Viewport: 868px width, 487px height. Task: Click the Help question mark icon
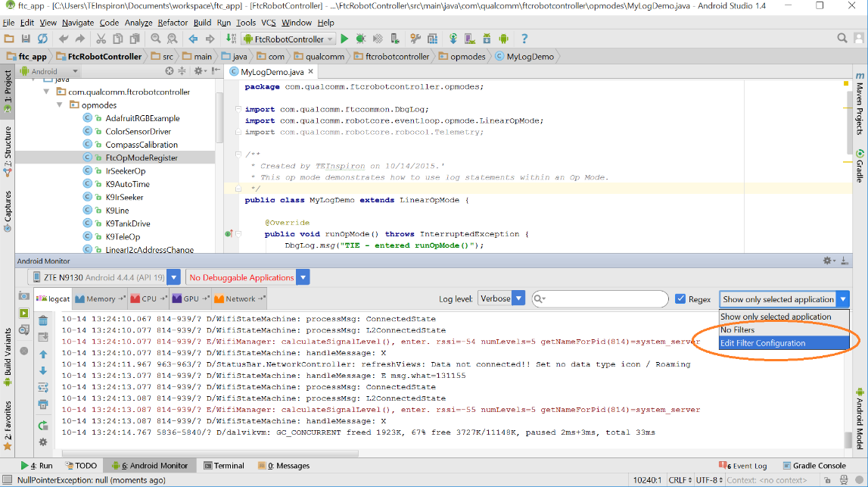point(524,39)
